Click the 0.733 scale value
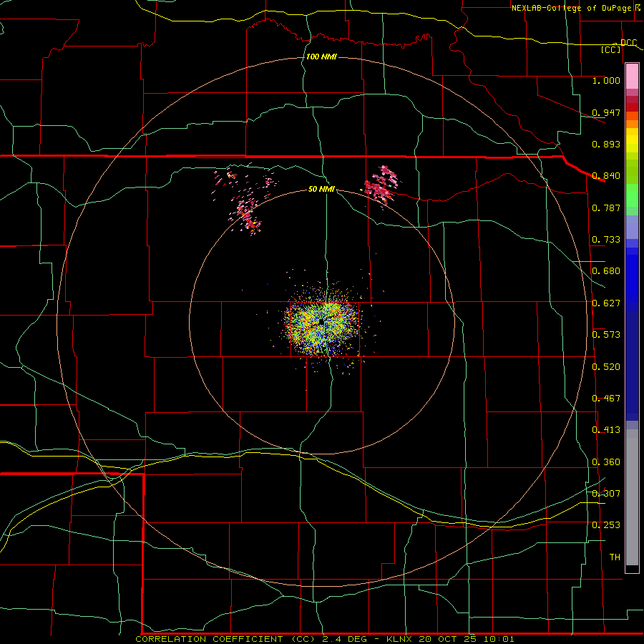644x644 pixels. (x=606, y=240)
